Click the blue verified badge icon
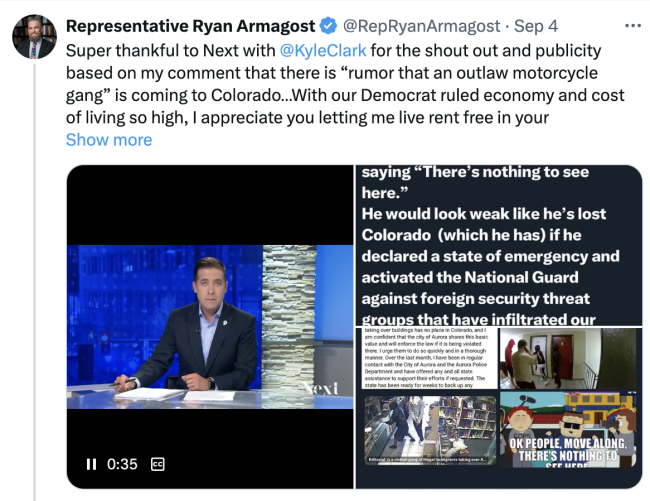The width and height of the screenshot is (650, 501). [328, 26]
